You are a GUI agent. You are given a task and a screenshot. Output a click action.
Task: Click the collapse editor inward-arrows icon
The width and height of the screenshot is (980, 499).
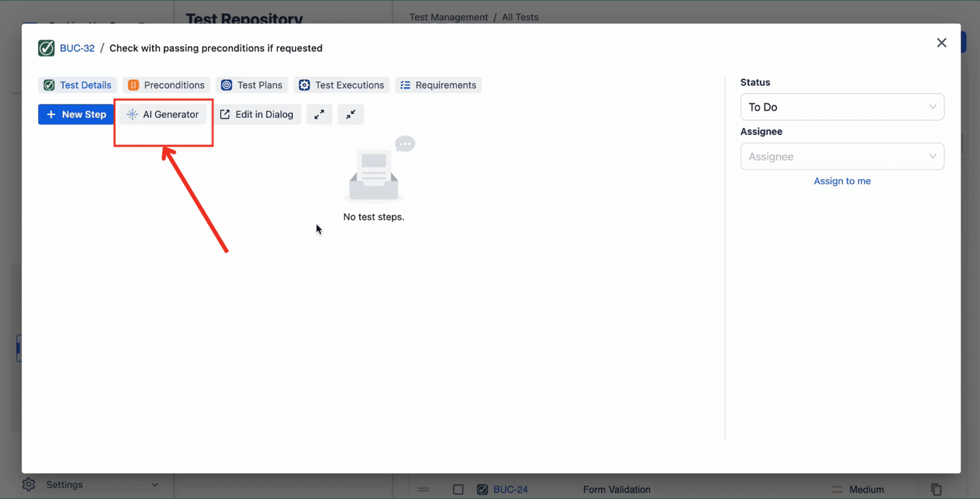tap(350, 114)
